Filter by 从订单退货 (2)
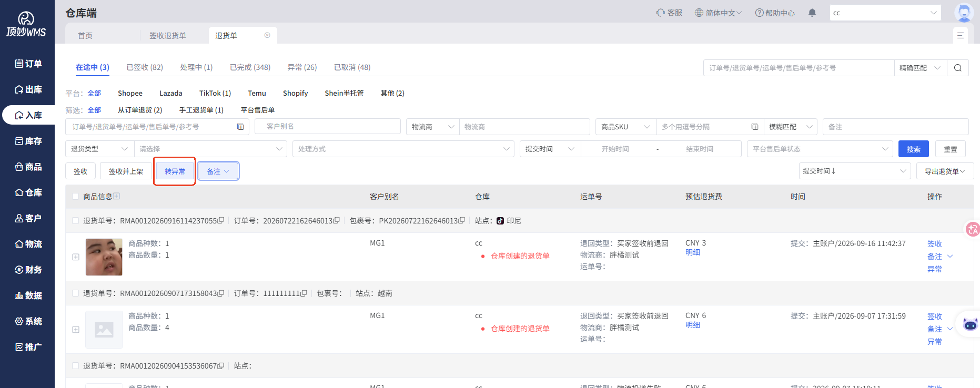This screenshot has width=980, height=388. click(x=140, y=110)
